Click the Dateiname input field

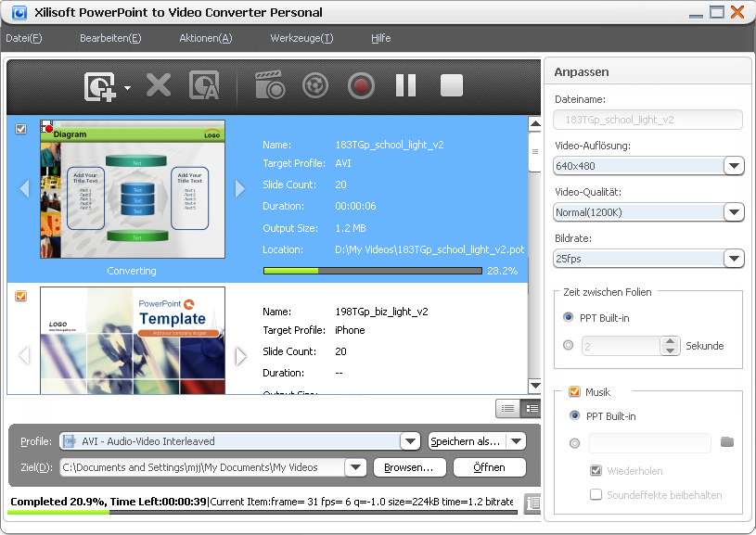pos(648,120)
